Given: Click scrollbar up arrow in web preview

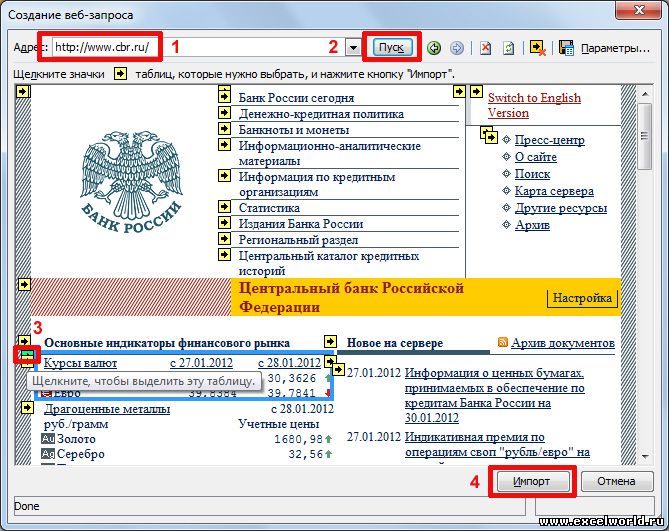Looking at the screenshot, I should coord(645,93).
